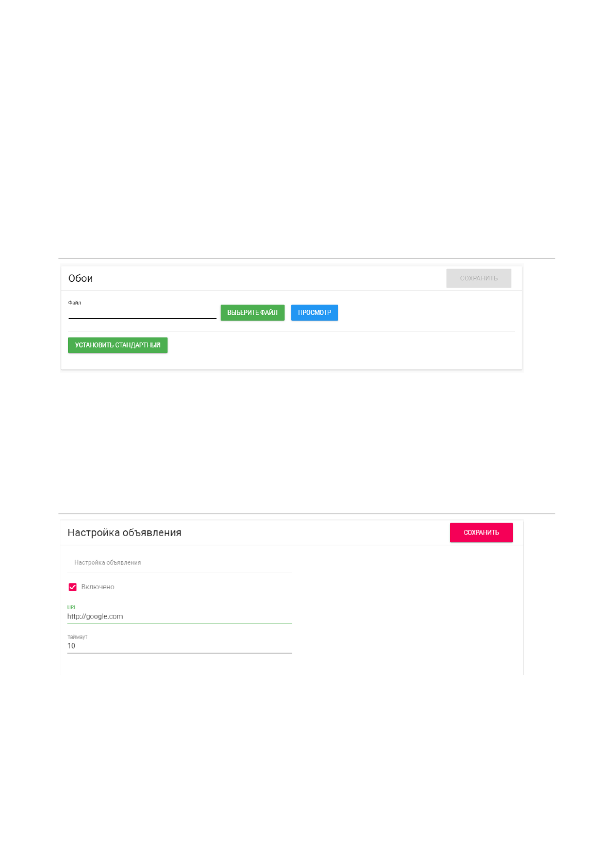Click the number 10 in the timeout field

(71, 646)
